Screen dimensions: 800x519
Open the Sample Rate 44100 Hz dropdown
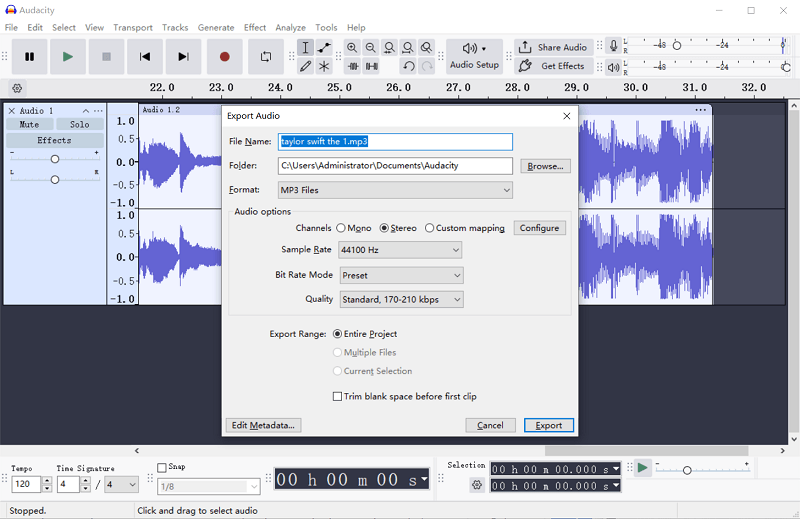(401, 250)
